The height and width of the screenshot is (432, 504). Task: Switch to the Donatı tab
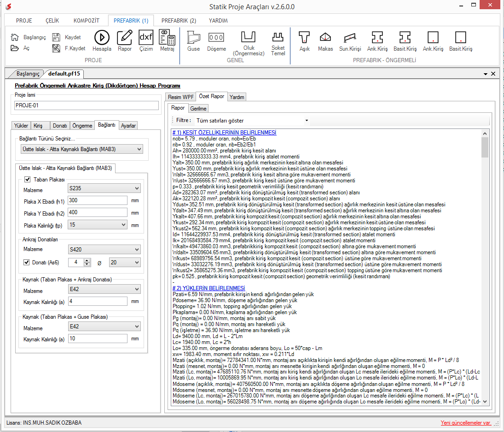(x=60, y=125)
